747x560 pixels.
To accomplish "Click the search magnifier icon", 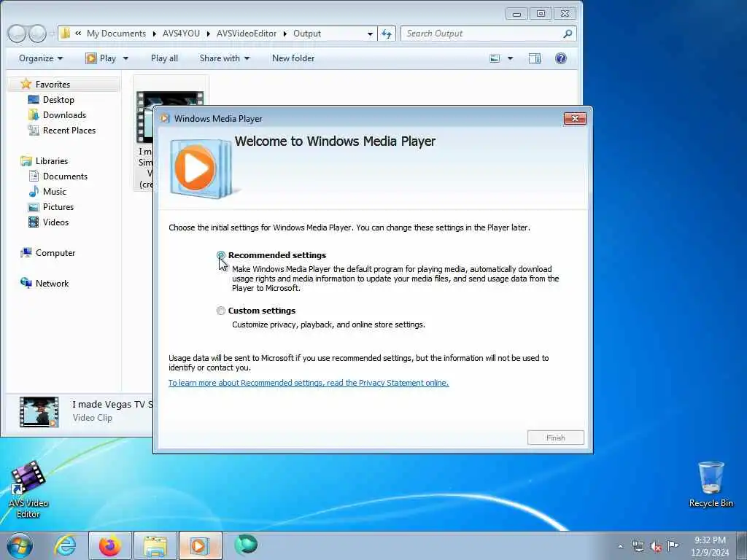I will pyautogui.click(x=568, y=34).
